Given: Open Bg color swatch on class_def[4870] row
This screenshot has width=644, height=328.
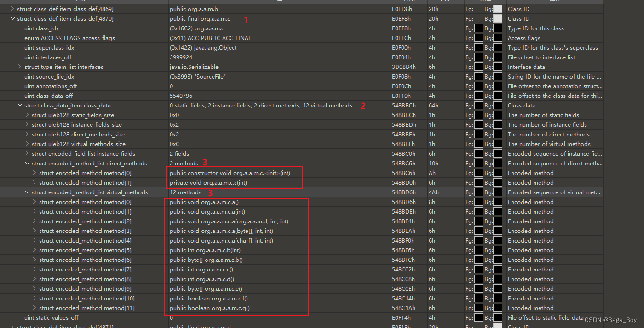Looking at the screenshot, I should point(498,18).
